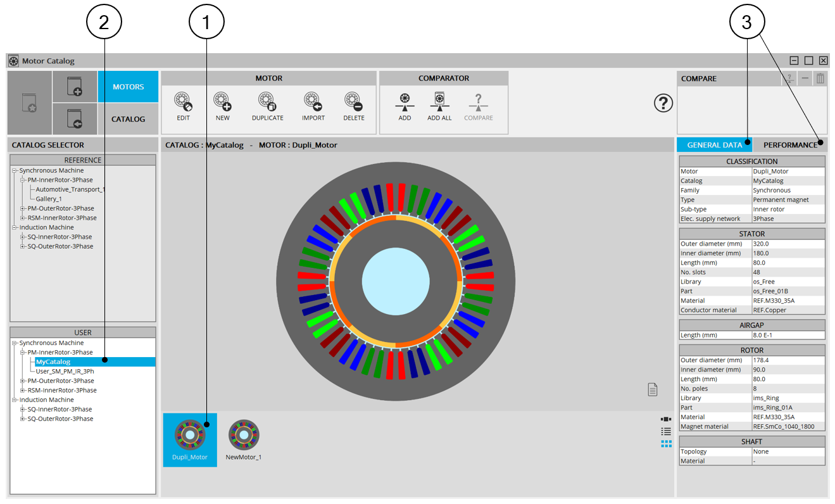
Task: Select User_SM_PM_IR_3Ph catalog in the tree
Action: pyautogui.click(x=65, y=372)
